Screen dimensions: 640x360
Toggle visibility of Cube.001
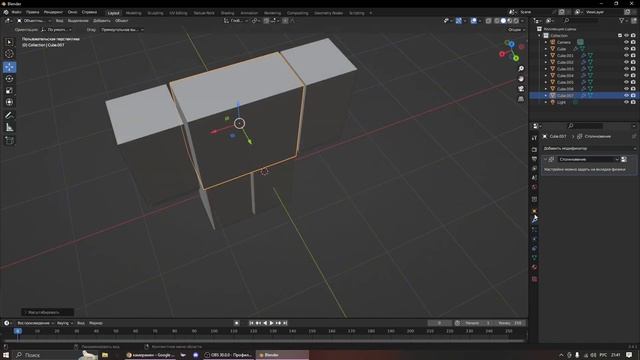(626, 56)
